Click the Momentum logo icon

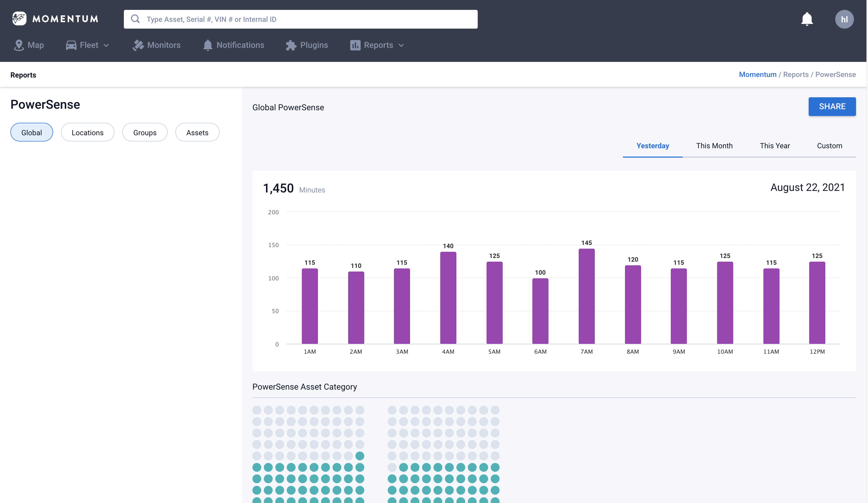19,18
